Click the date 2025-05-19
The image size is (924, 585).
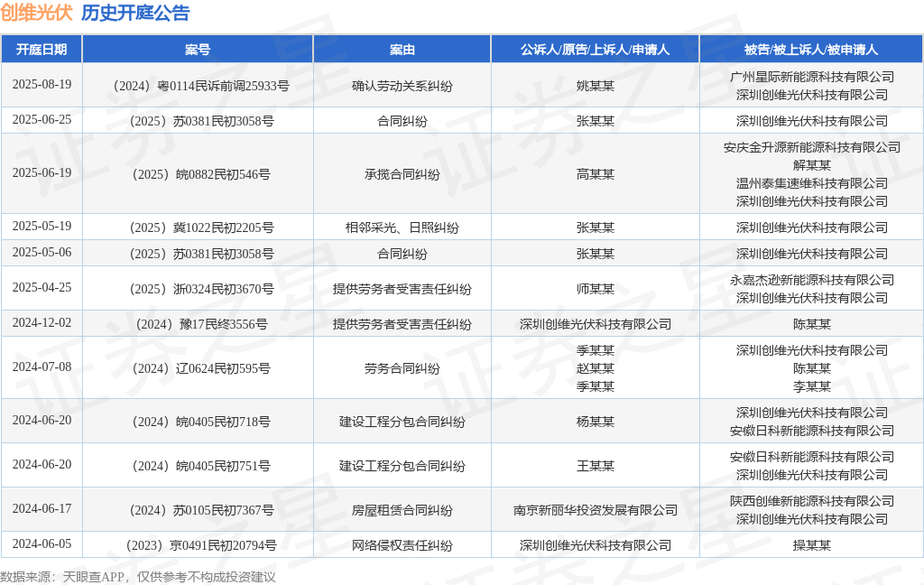click(x=42, y=227)
